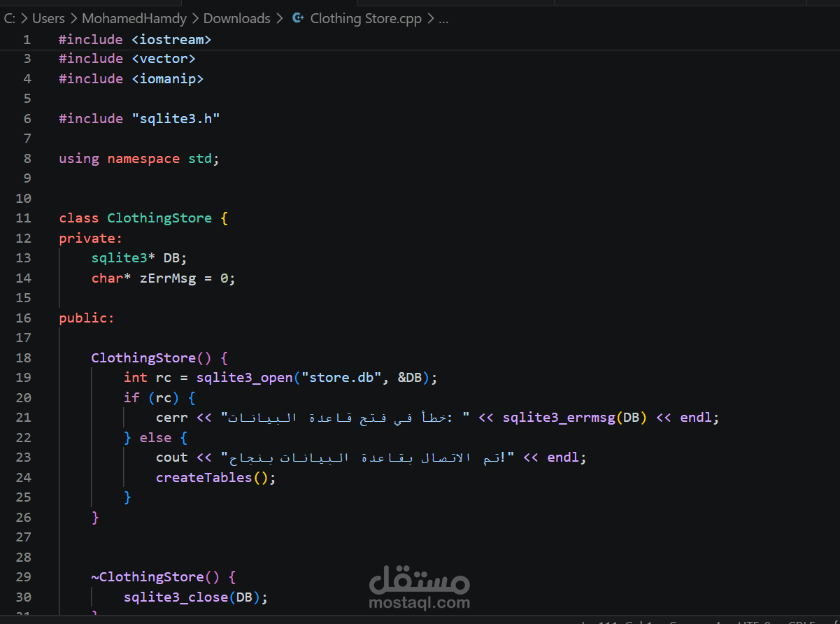Click the ~ClothingStore() destructor on line 29

coord(155,577)
